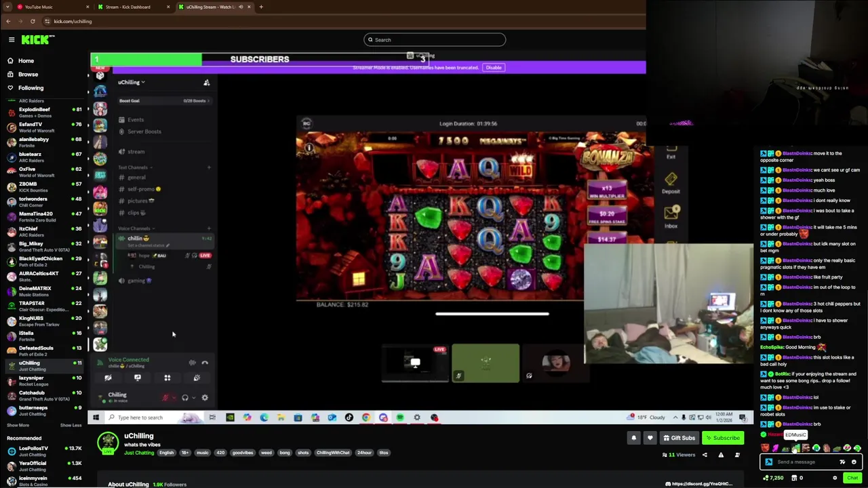Open Just Chatting category link
The width and height of the screenshot is (868, 488).
click(138, 453)
